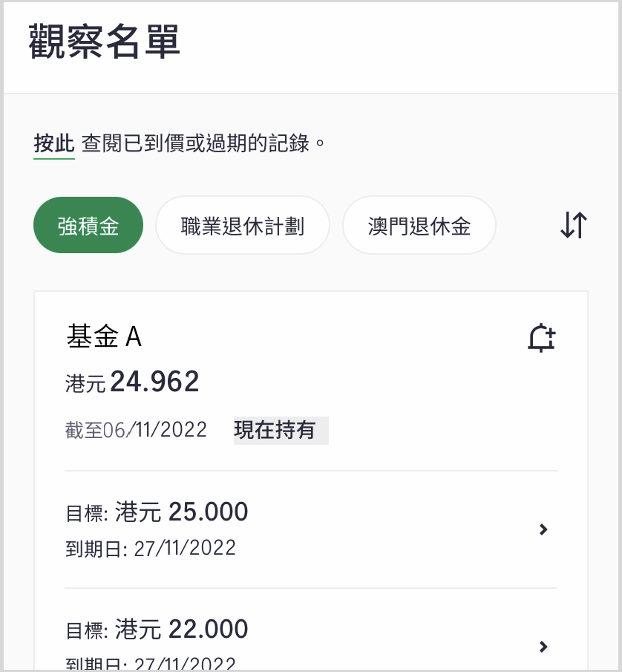The image size is (622, 672).
Task: Click the 現在持有 badge
Action: (x=281, y=430)
